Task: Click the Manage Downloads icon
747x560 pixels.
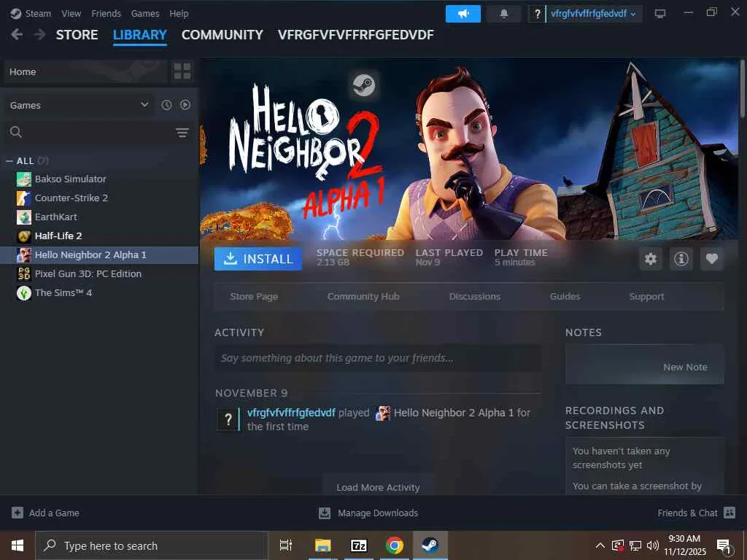Action: point(325,513)
